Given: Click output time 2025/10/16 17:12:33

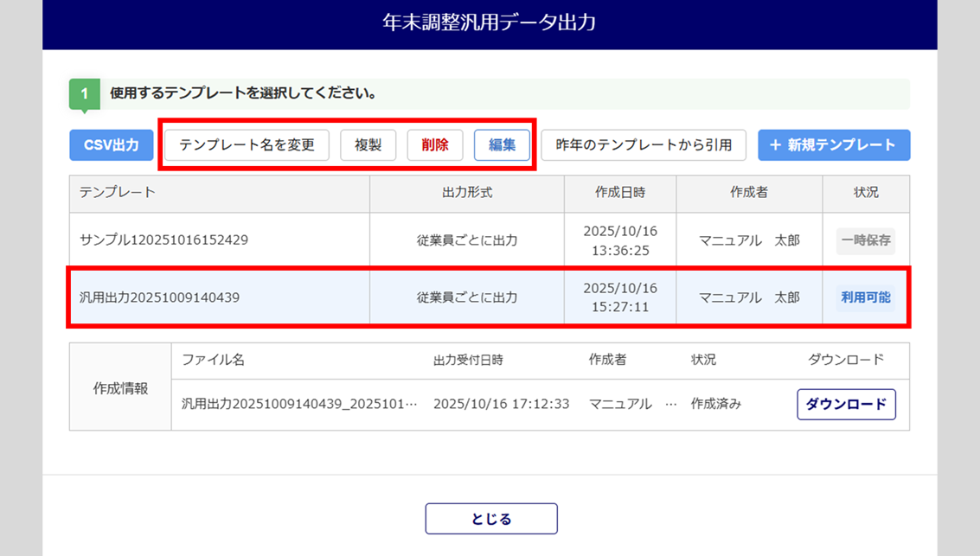Looking at the screenshot, I should 502,404.
